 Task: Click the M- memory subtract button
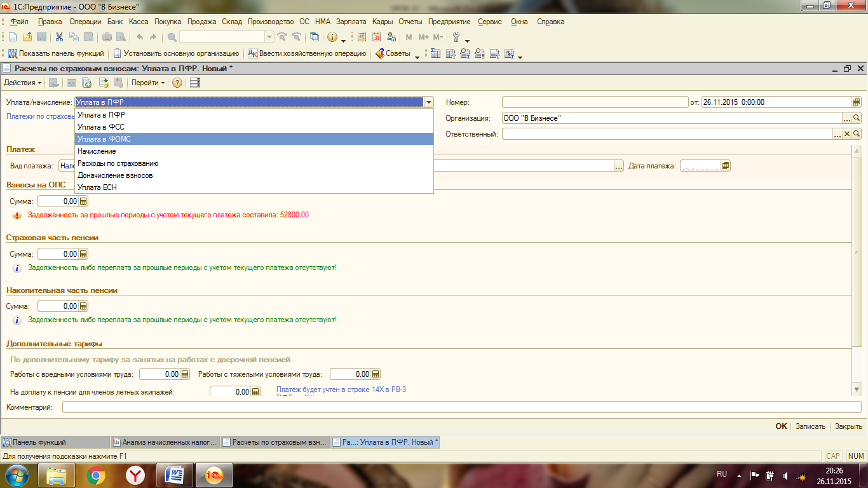click(x=438, y=37)
